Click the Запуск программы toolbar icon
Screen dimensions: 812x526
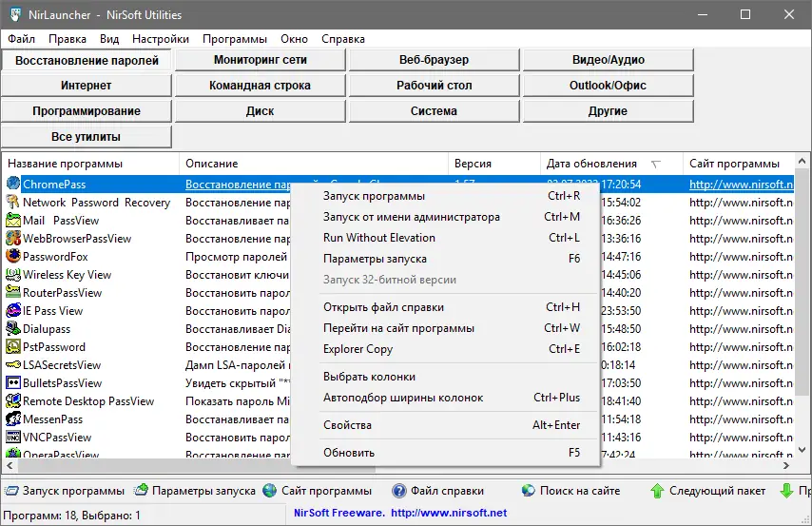11,490
